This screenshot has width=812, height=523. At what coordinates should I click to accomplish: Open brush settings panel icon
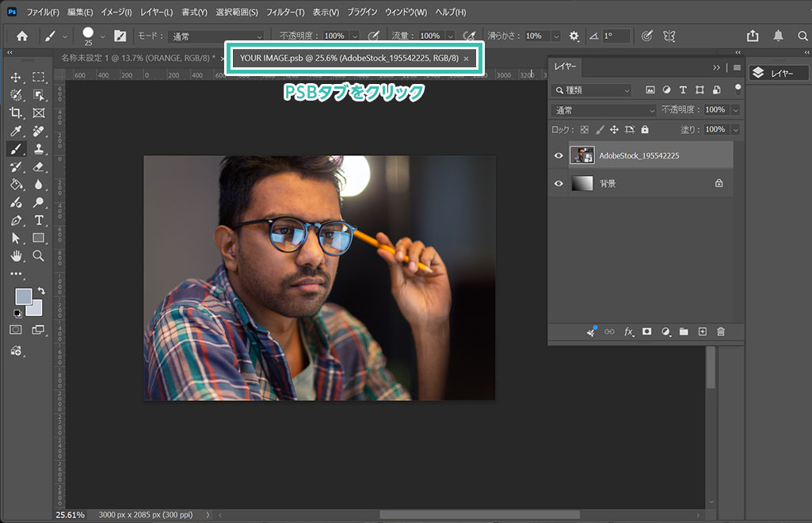120,36
